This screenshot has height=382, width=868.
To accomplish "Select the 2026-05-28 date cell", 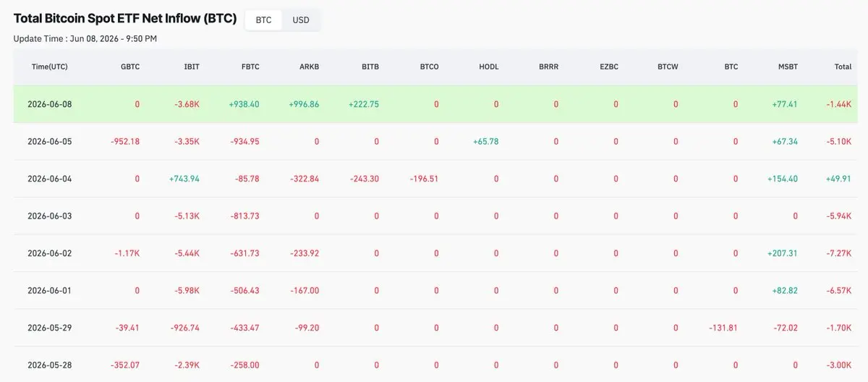I will (50, 365).
